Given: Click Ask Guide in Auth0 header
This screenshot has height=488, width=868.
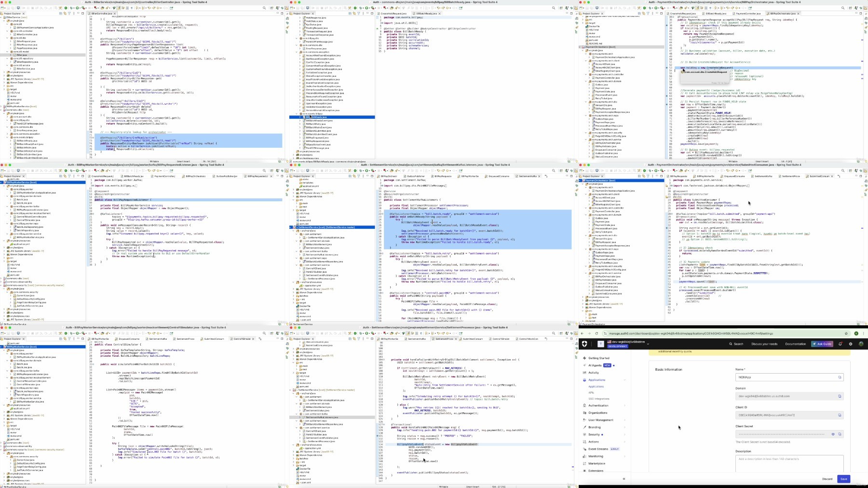Looking at the screenshot, I should click(x=822, y=344).
